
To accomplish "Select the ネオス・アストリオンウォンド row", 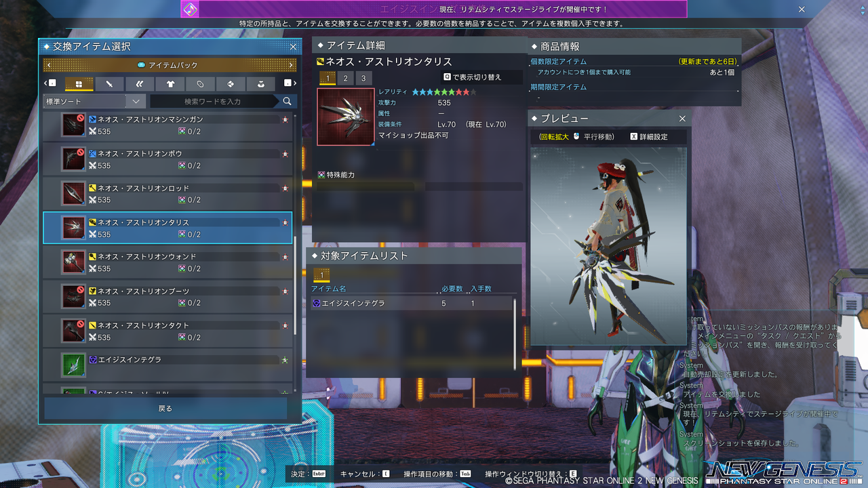I will 167,262.
